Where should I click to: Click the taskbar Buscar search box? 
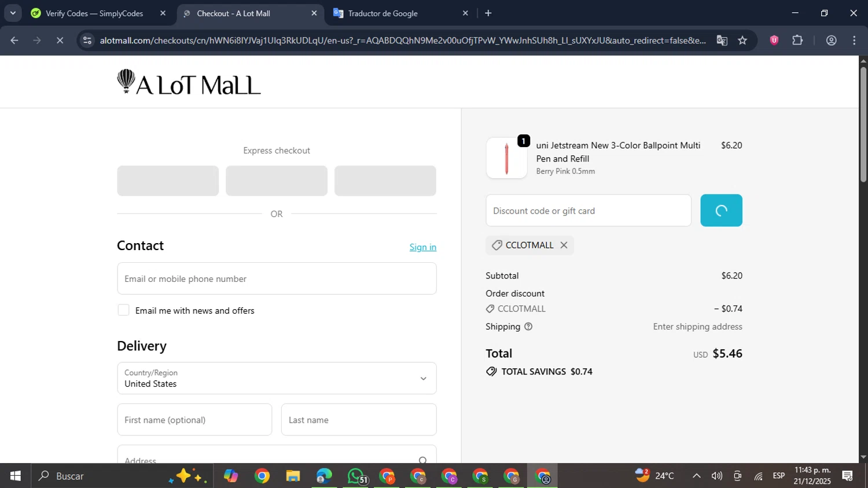pyautogui.click(x=122, y=476)
